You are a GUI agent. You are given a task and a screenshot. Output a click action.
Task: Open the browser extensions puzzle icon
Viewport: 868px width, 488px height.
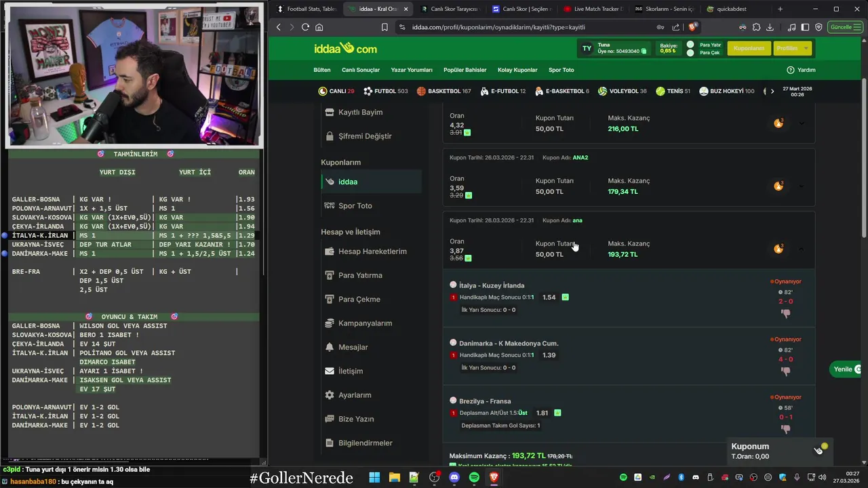pyautogui.click(x=756, y=27)
